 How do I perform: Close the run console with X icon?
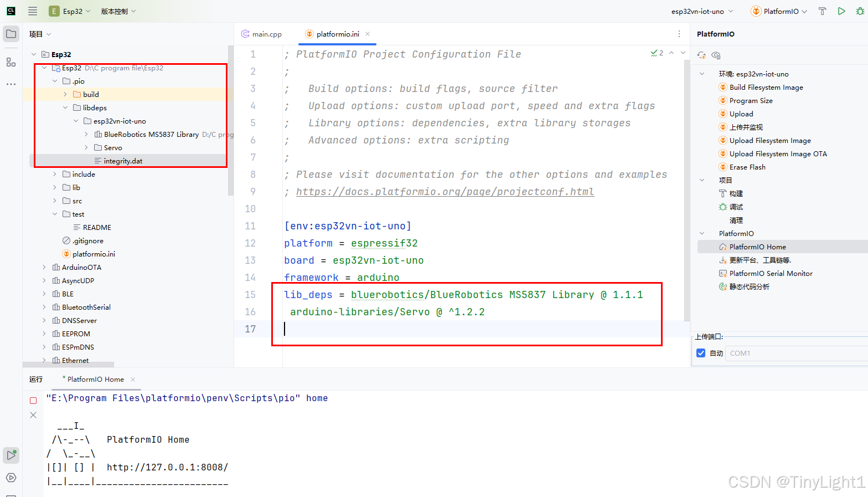tap(33, 415)
